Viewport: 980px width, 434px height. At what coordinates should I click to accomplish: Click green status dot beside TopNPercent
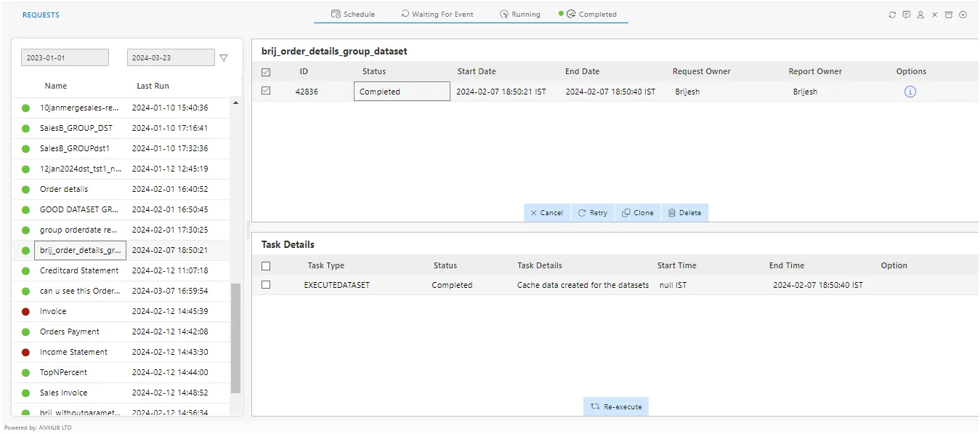pyautogui.click(x=25, y=373)
